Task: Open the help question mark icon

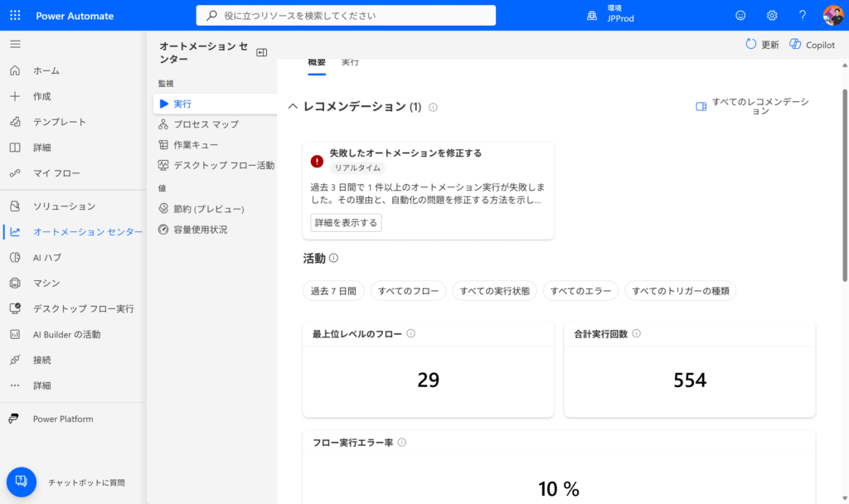Action: pos(802,16)
